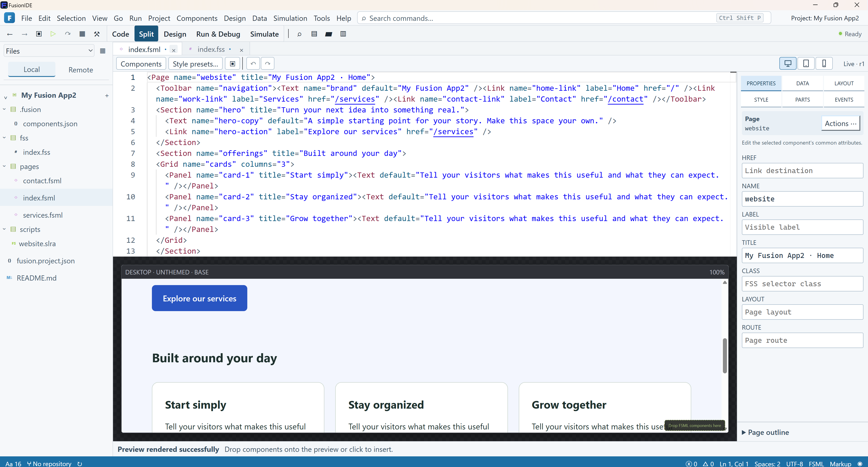Switch preview to desktop viewport
Viewport: 868px width, 467px height.
[788, 63]
